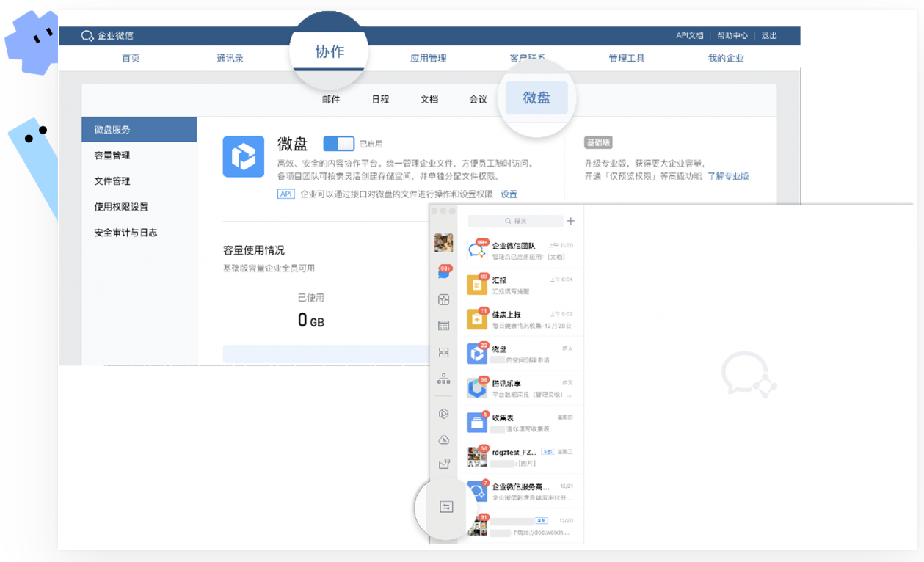Click the chat search field
The image size is (924, 562).
coord(515,221)
